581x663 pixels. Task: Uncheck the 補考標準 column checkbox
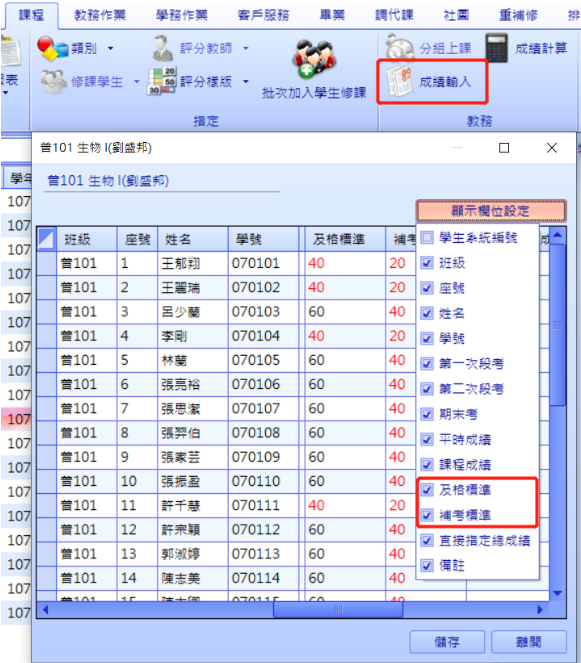(427, 515)
